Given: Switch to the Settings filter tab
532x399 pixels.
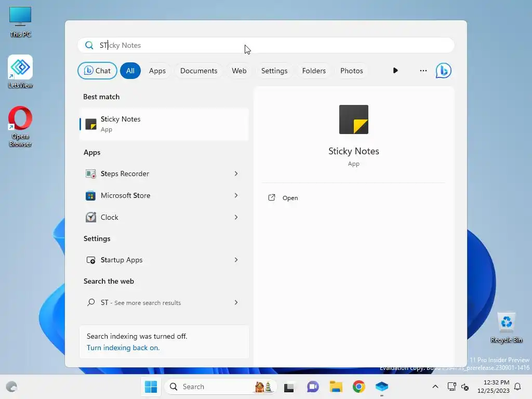Looking at the screenshot, I should (274, 71).
